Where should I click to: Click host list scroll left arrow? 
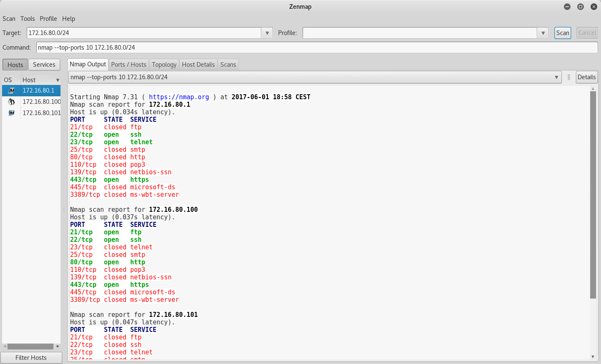(5, 346)
